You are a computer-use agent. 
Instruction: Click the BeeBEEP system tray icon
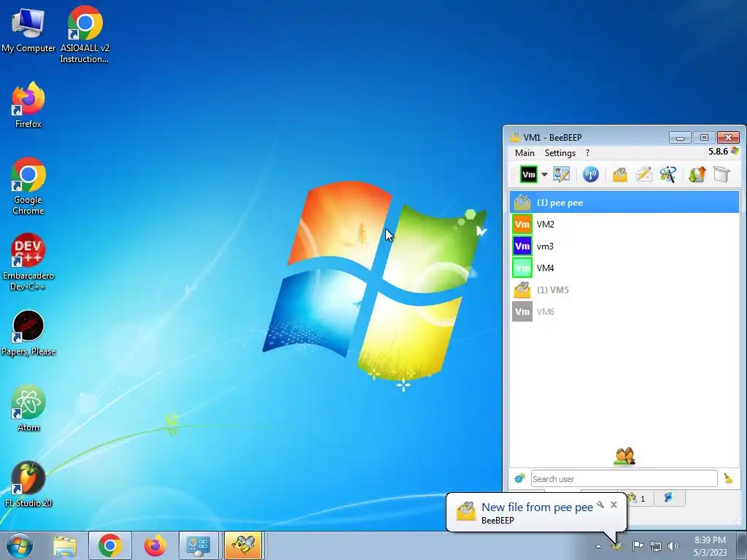[616, 546]
